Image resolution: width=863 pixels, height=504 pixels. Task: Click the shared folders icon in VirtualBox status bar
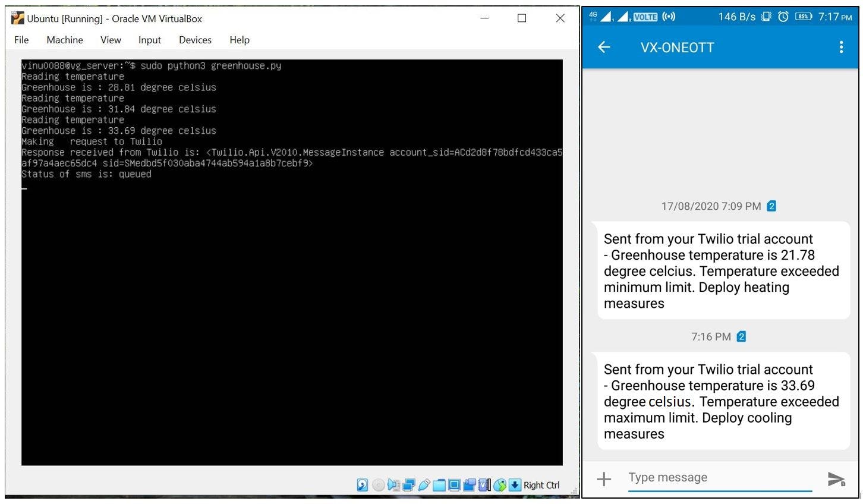[x=439, y=485]
